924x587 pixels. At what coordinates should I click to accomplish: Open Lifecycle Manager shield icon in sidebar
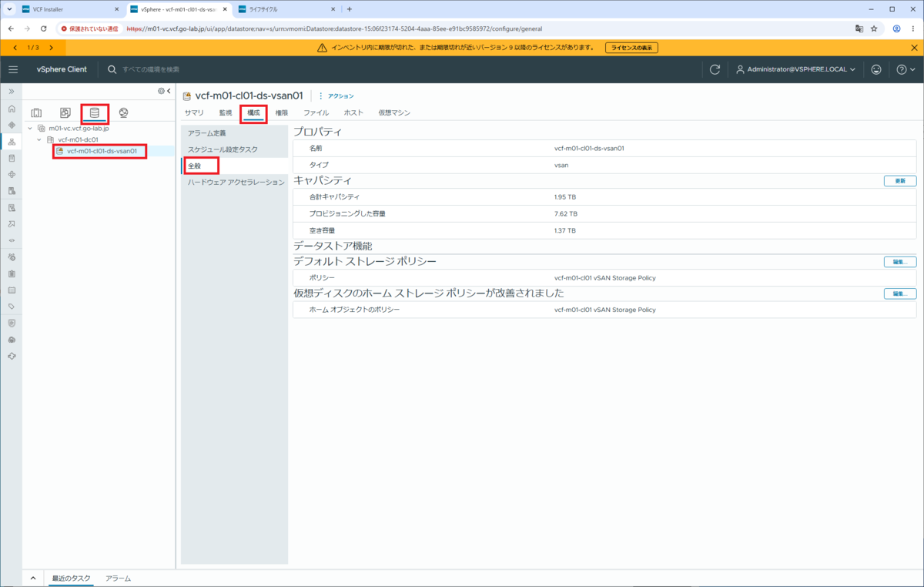click(x=12, y=324)
